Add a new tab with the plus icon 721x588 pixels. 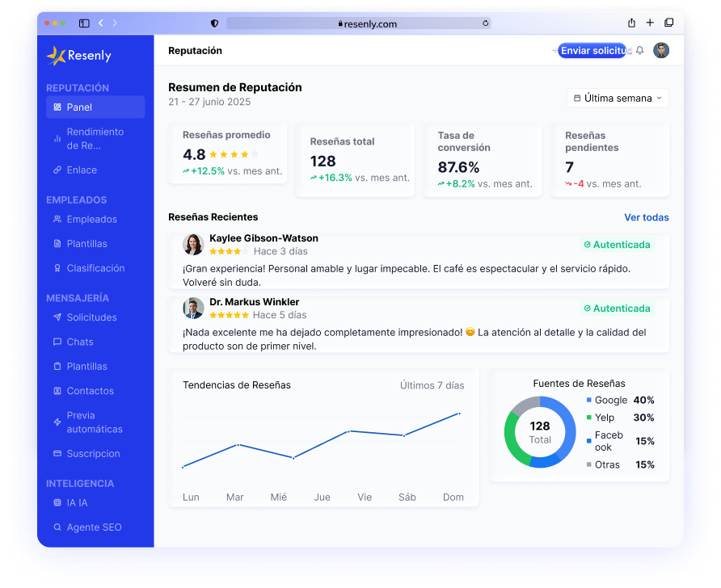(x=650, y=23)
